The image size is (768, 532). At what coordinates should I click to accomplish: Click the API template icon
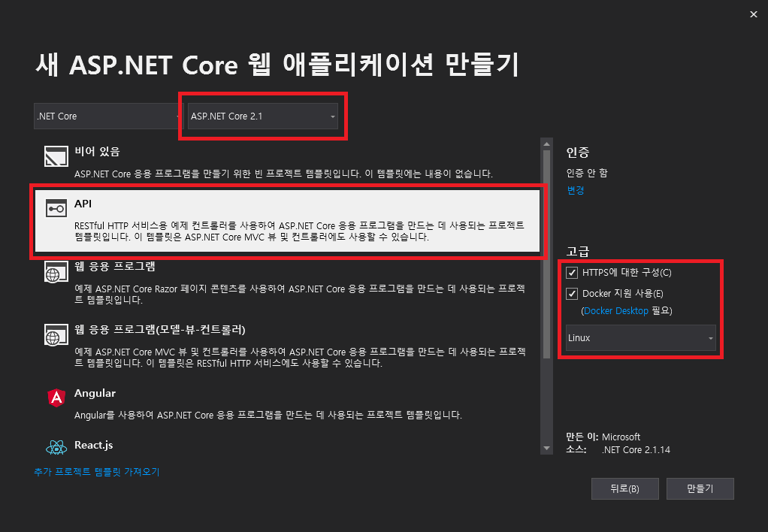56,208
